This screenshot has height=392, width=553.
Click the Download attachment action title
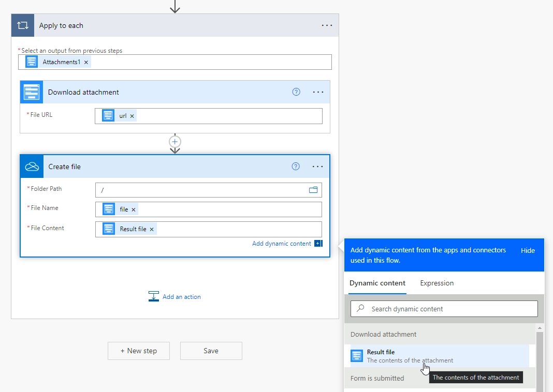[83, 92]
